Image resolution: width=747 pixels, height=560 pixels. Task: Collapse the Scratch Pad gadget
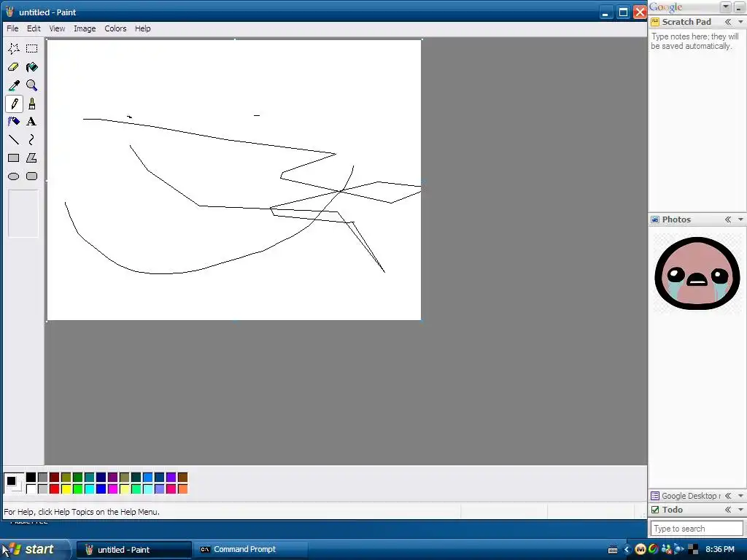pos(728,22)
